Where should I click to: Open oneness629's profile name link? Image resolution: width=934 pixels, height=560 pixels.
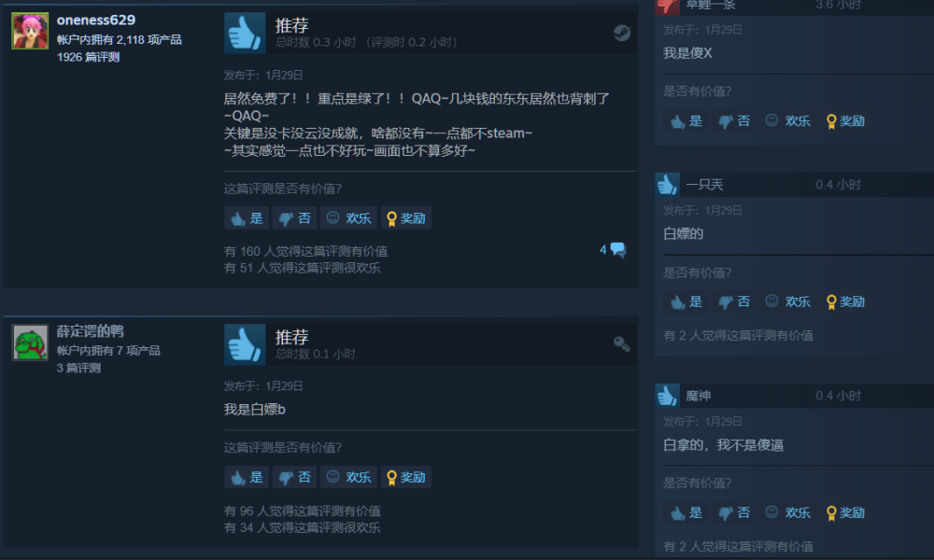click(x=96, y=20)
